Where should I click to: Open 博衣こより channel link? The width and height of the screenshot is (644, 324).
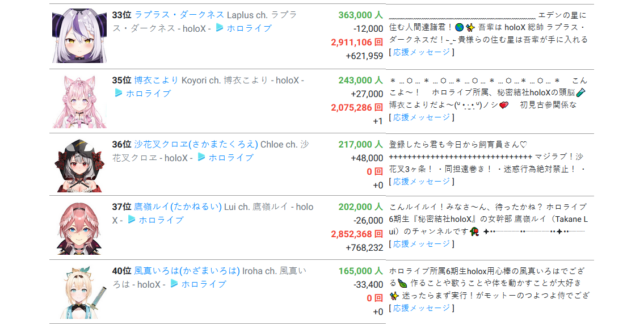tap(157, 80)
